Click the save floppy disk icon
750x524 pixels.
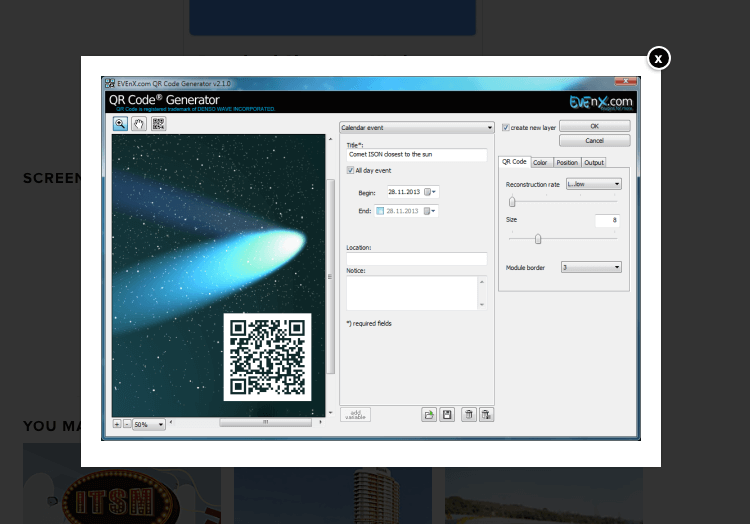447,415
